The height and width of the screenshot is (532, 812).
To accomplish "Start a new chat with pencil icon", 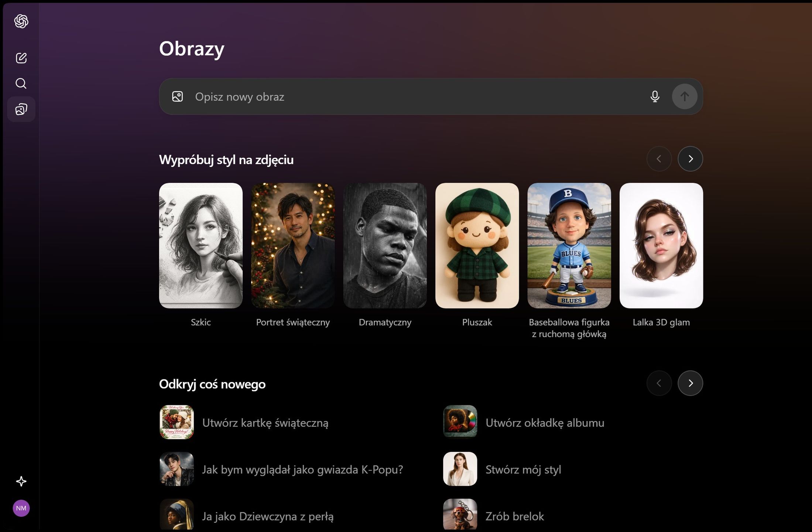I will (x=21, y=58).
